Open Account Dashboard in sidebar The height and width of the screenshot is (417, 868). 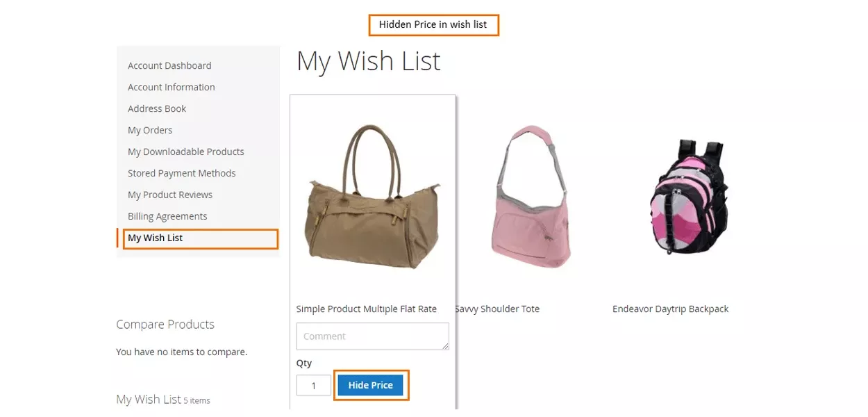[169, 65]
